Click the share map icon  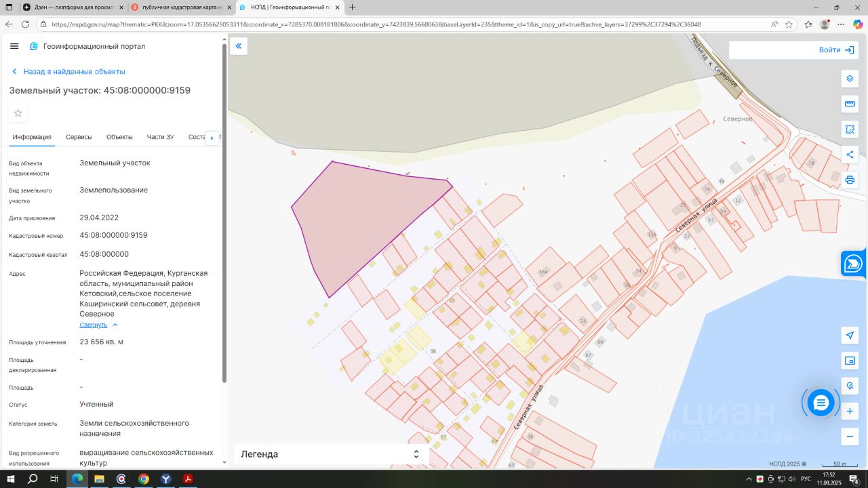(850, 155)
